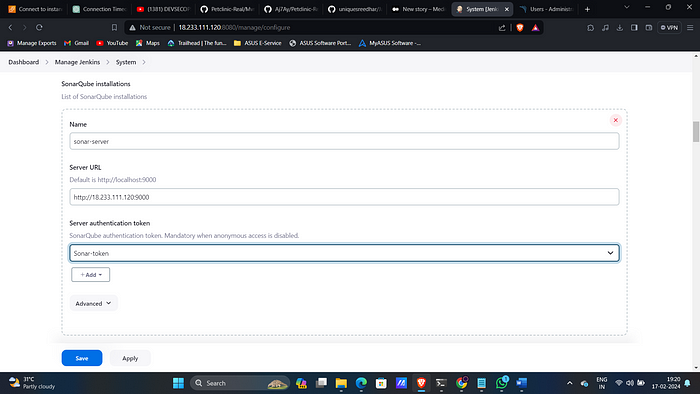The image size is (700, 394).
Task: Switch to the uniquesreedhar GitHub tab
Action: (355, 9)
